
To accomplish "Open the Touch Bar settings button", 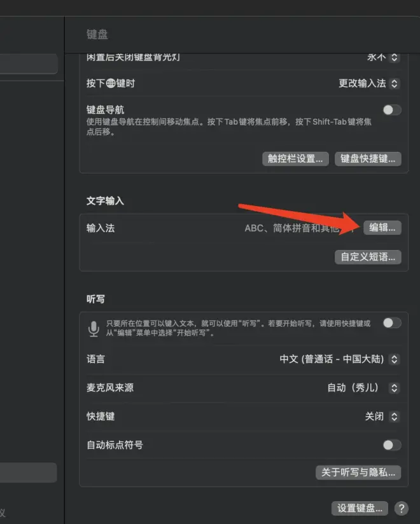I will [x=296, y=159].
